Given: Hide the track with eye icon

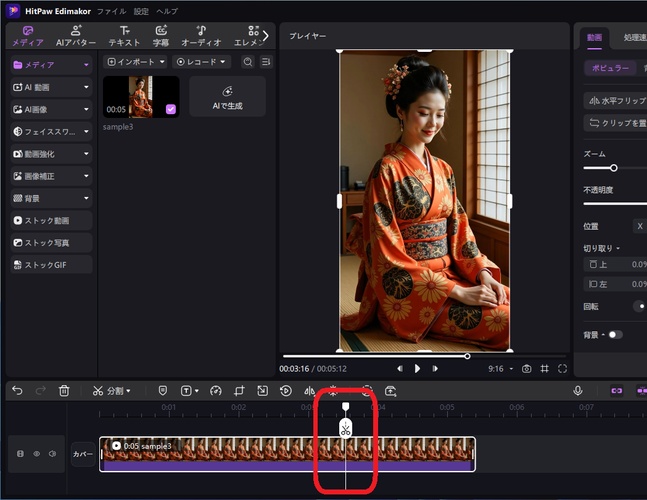Looking at the screenshot, I should pos(37,454).
